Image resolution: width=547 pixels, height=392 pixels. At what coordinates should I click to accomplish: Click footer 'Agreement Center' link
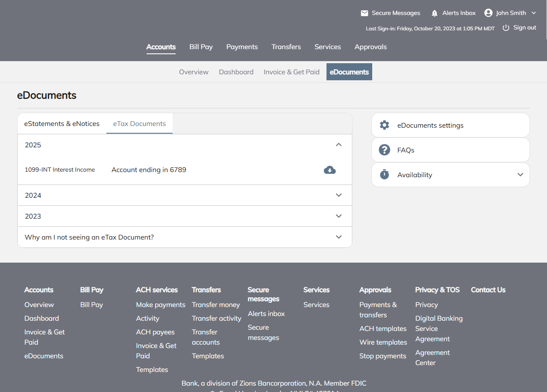click(432, 358)
